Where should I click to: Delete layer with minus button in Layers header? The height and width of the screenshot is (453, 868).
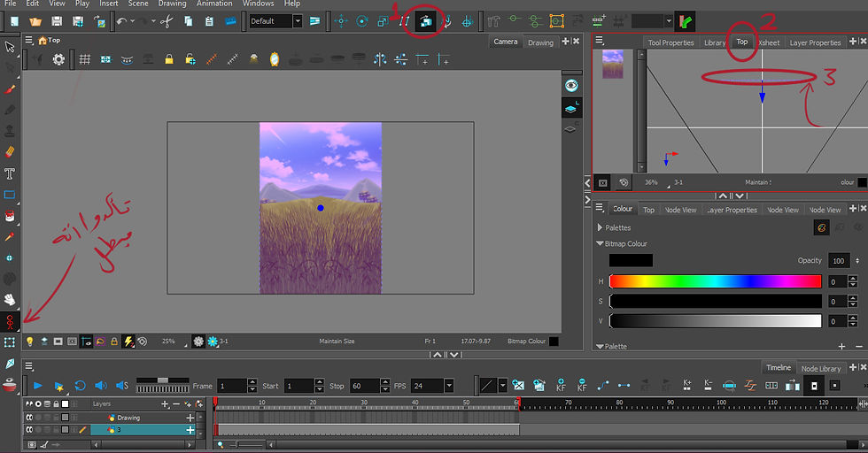click(x=175, y=404)
